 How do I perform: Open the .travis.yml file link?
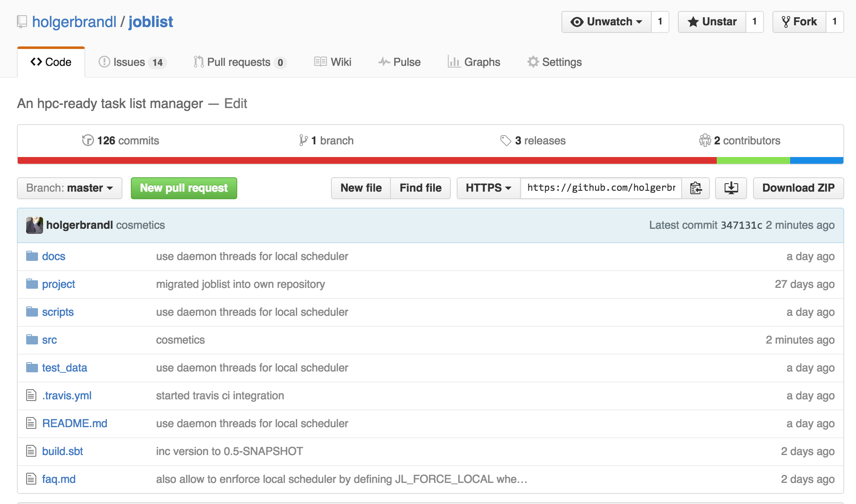point(67,396)
